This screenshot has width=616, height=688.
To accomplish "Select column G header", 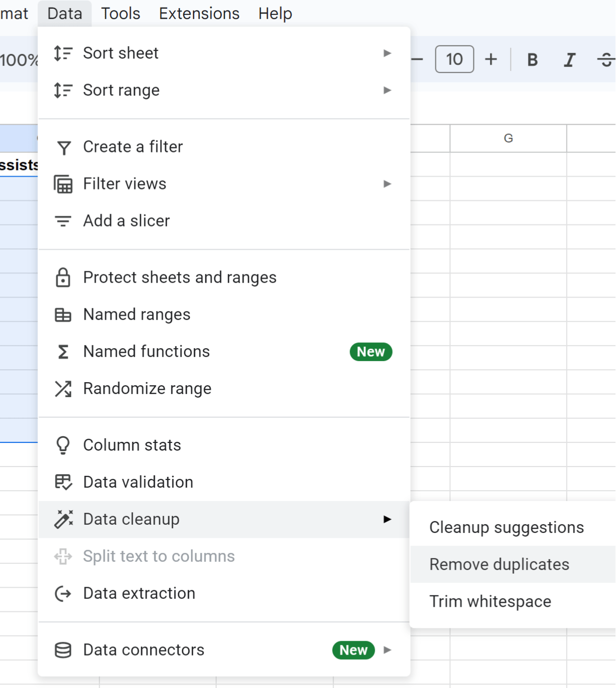I will click(508, 138).
